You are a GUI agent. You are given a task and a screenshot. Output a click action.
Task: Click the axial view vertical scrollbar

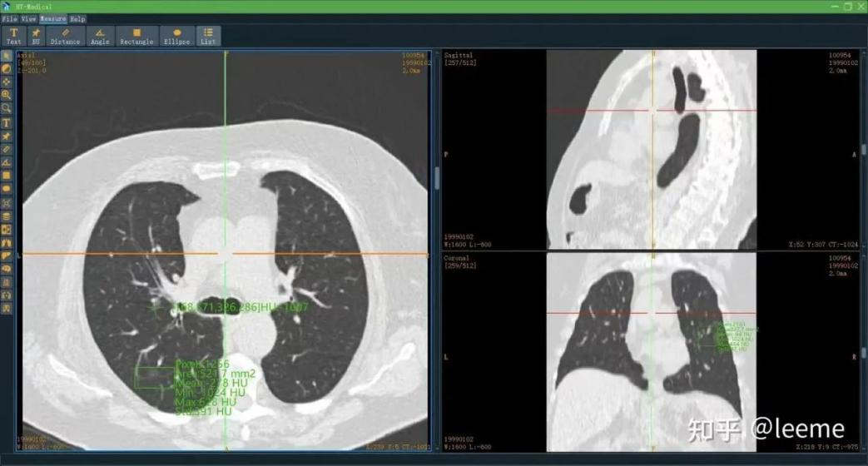(x=436, y=178)
